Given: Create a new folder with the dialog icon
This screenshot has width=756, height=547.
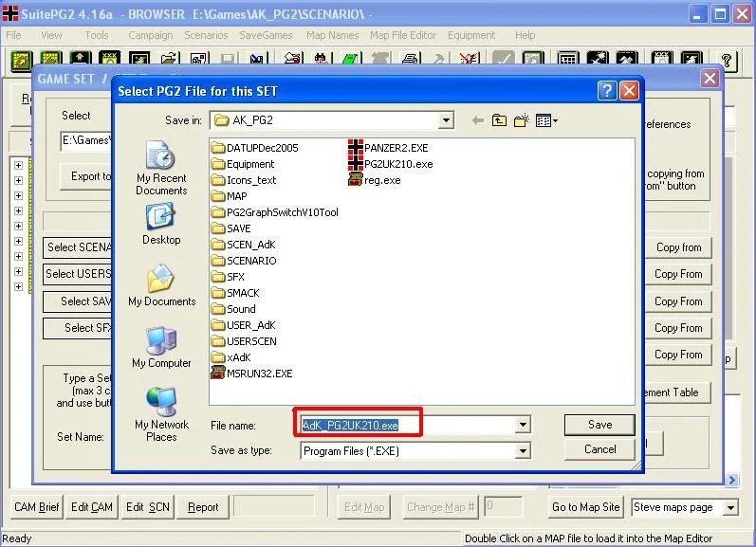Looking at the screenshot, I should pos(521,120).
